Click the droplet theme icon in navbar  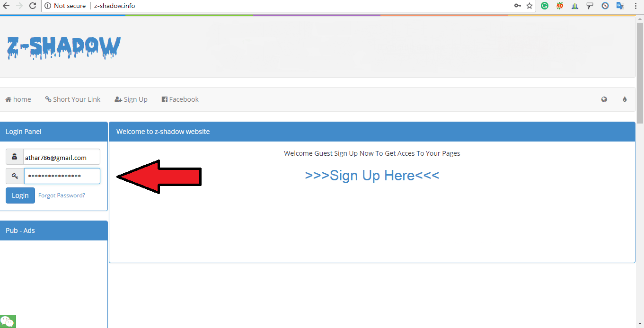pos(625,99)
